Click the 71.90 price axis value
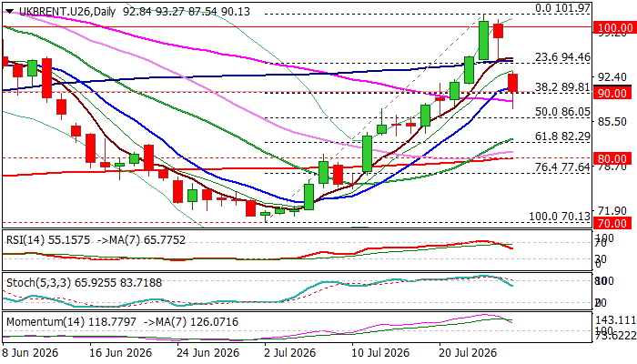Viewport: 637px width, 364px height. coord(612,210)
